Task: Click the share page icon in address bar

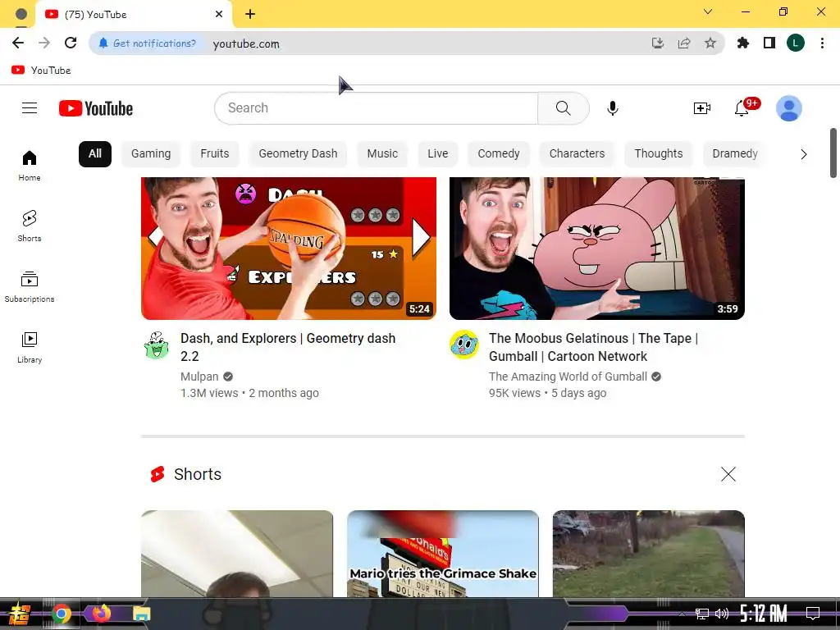Action: 683,43
